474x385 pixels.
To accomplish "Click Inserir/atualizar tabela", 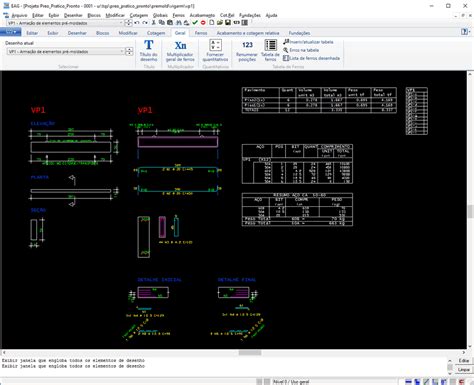I will point(308,42).
